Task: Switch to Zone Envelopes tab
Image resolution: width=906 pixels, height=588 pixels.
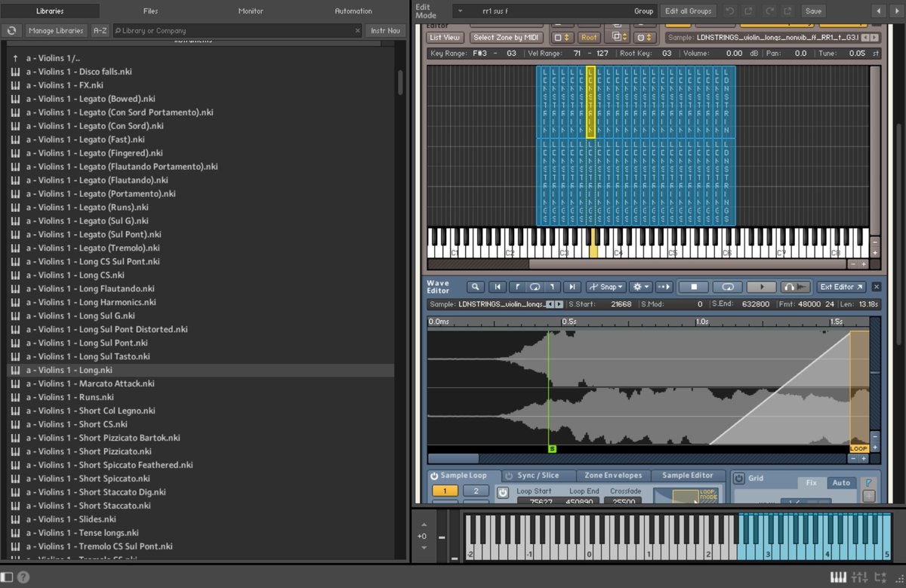Action: tap(614, 476)
